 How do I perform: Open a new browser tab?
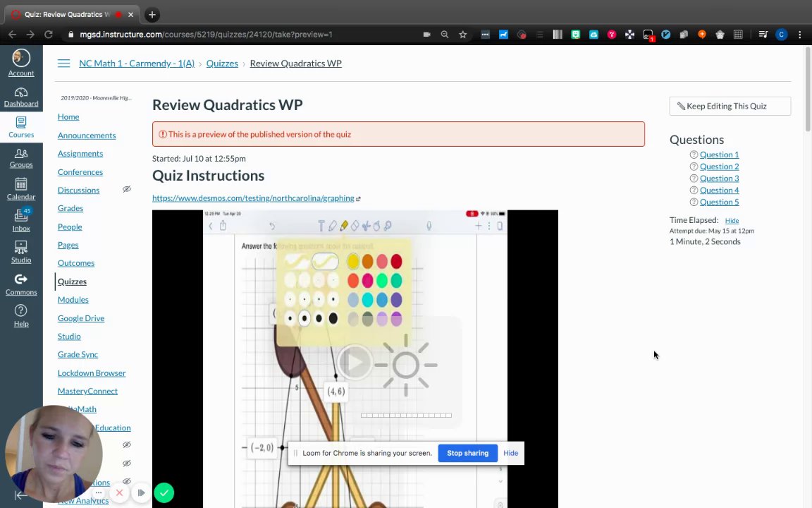tap(152, 15)
